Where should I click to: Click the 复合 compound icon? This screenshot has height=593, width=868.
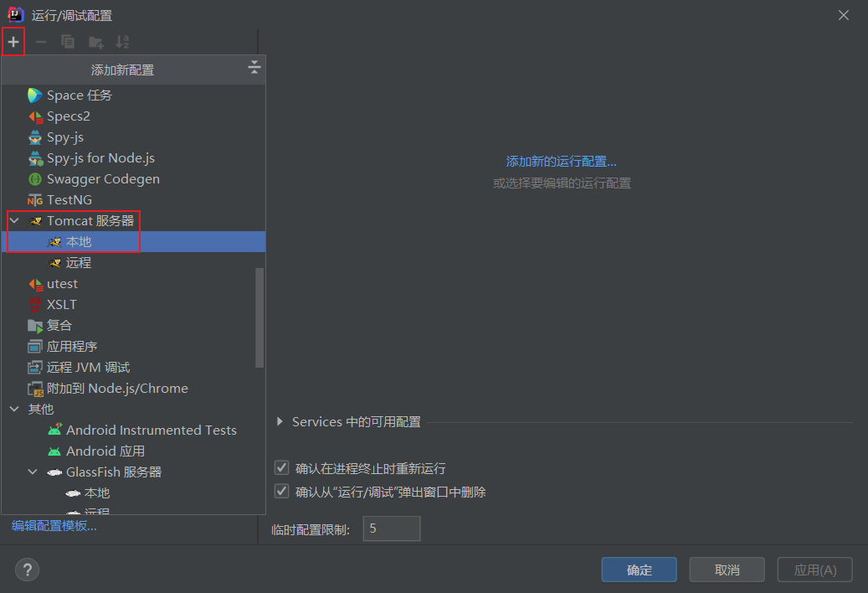click(35, 326)
